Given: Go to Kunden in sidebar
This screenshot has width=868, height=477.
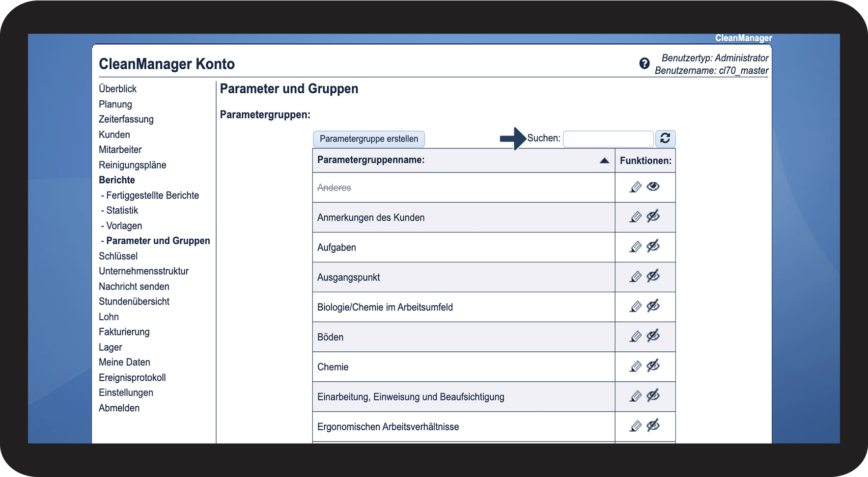Looking at the screenshot, I should pos(114,135).
